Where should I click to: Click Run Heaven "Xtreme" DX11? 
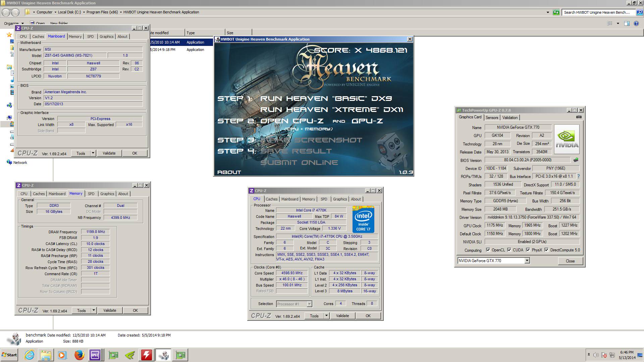[x=332, y=110]
